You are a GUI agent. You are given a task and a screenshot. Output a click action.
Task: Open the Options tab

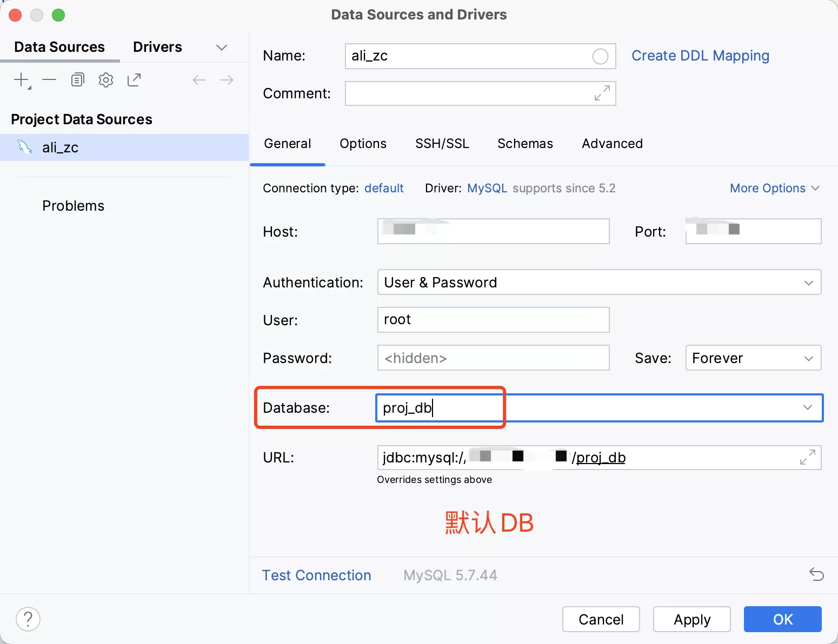coord(363,144)
